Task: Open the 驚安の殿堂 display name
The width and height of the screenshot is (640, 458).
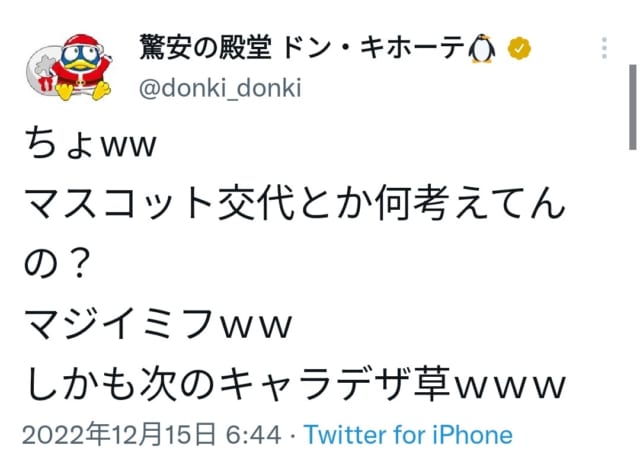Action: (x=205, y=48)
